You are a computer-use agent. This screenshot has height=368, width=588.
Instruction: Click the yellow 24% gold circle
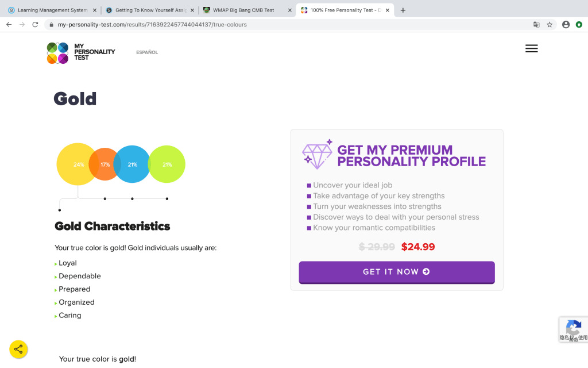point(75,164)
